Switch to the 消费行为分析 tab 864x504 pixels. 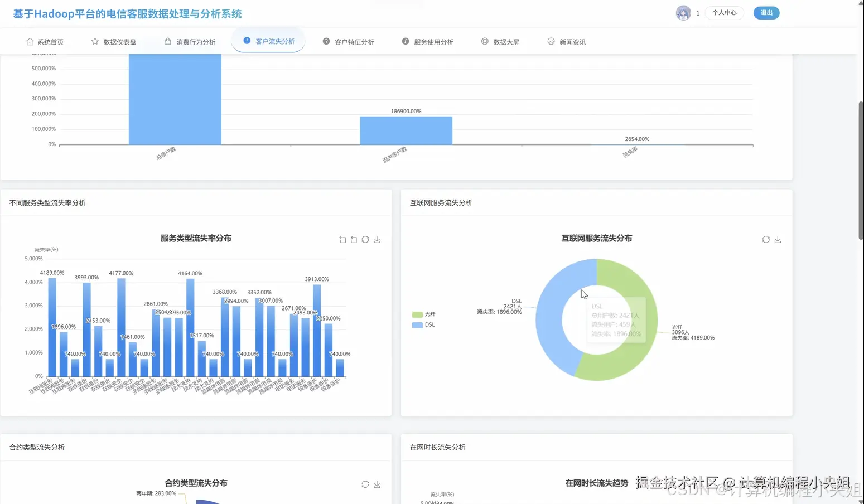pos(190,41)
